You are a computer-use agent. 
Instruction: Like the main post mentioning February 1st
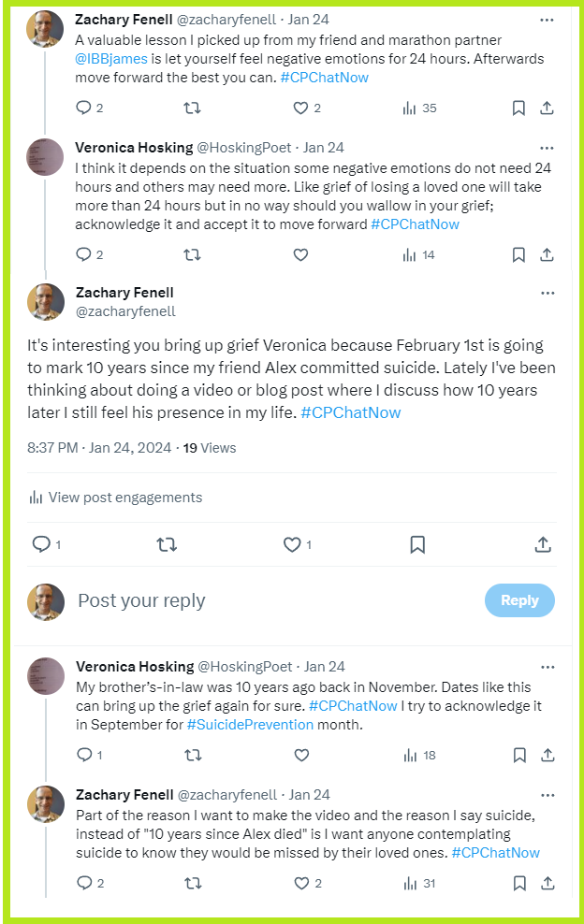coord(292,544)
